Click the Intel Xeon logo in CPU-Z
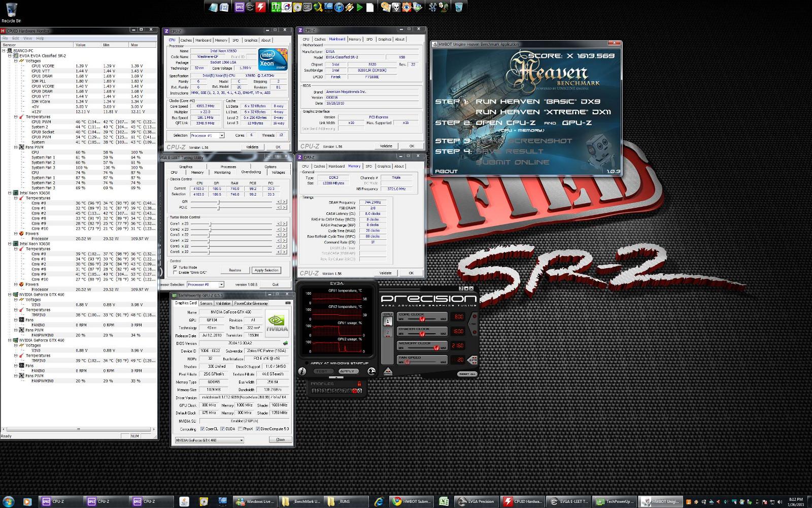Image resolution: width=812 pixels, height=508 pixels. pyautogui.click(x=273, y=59)
